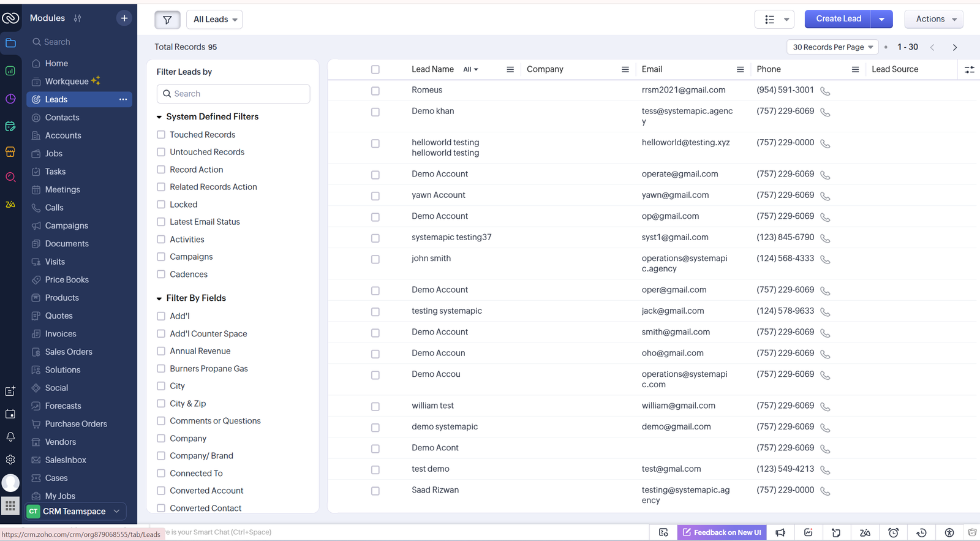Select the Romeus row checkbox
Screen dimensions: 980x541
tap(375, 91)
